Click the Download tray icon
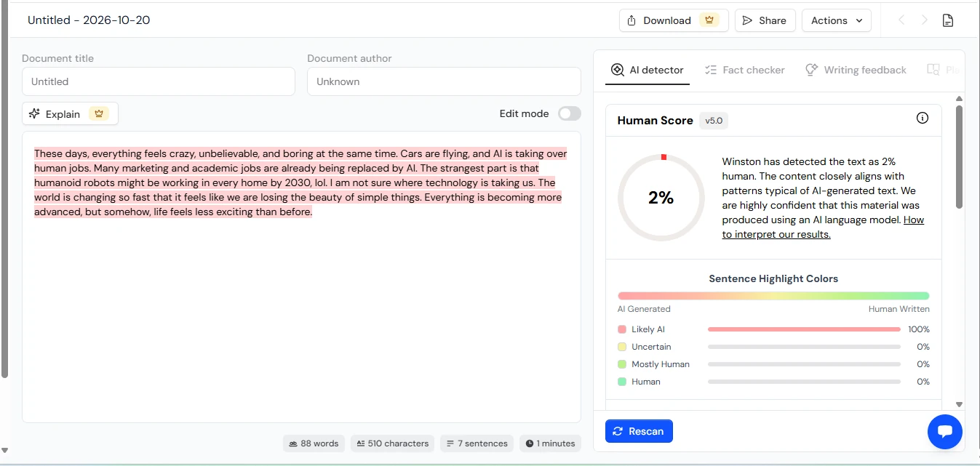The image size is (980, 466). (632, 20)
